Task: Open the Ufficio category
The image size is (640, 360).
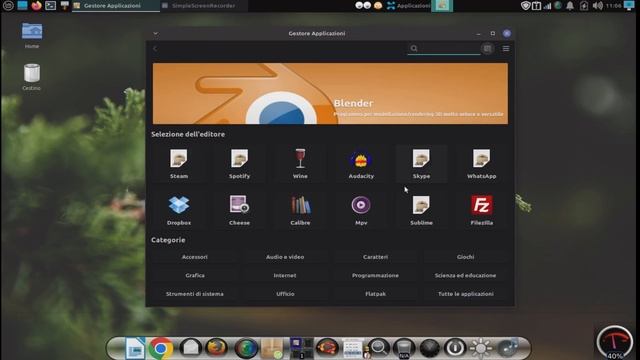Action: coord(285,294)
